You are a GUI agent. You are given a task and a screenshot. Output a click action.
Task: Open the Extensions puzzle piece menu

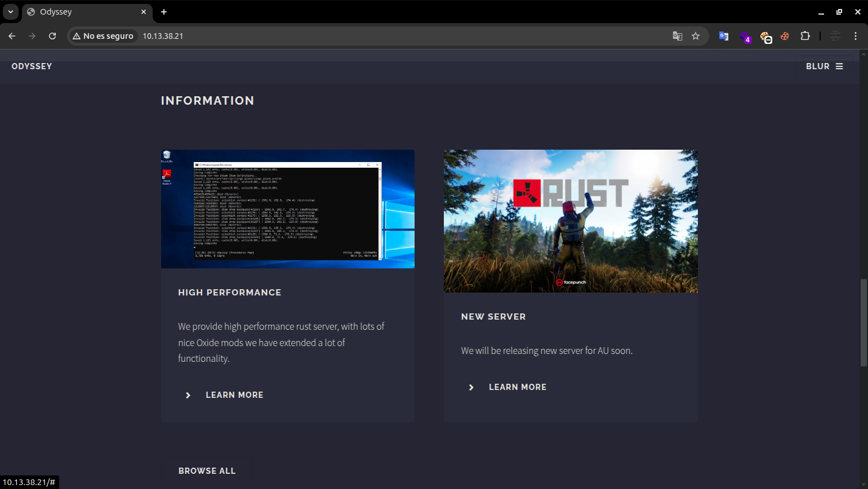coord(805,36)
